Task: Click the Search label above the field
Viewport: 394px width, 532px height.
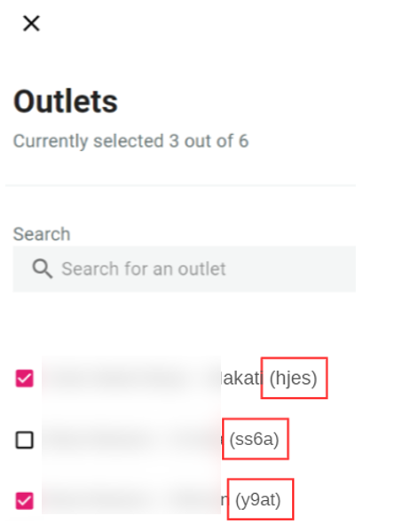Action: (42, 234)
